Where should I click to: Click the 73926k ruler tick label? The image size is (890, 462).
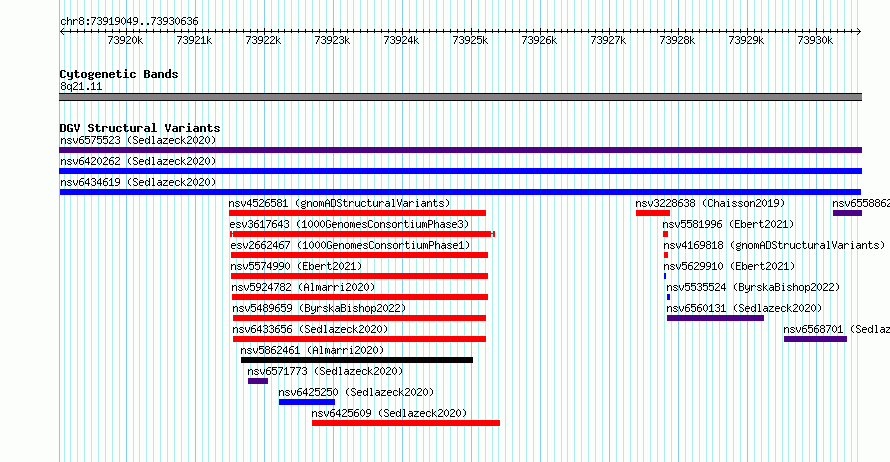539,40
